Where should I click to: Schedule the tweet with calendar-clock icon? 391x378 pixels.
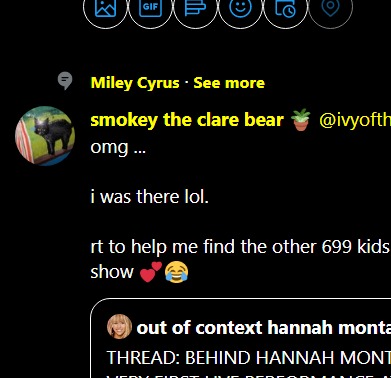(x=286, y=7)
